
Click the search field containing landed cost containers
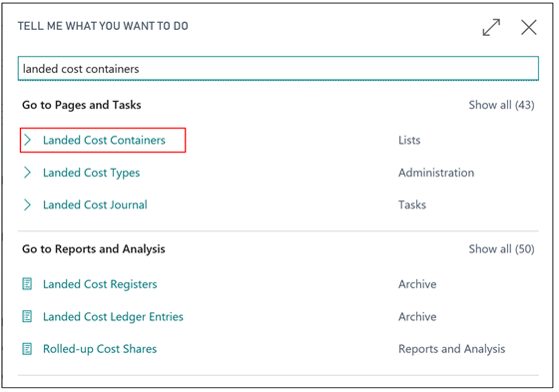tap(279, 69)
